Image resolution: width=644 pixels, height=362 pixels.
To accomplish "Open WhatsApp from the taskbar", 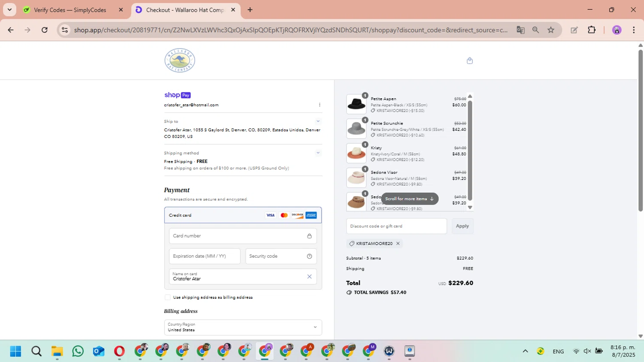I will pos(78,351).
